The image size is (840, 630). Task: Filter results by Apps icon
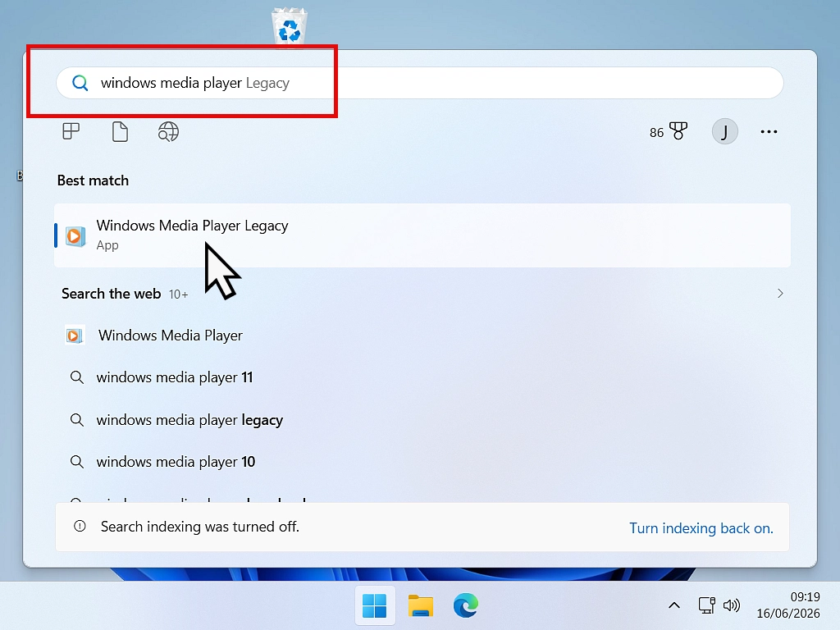71,131
